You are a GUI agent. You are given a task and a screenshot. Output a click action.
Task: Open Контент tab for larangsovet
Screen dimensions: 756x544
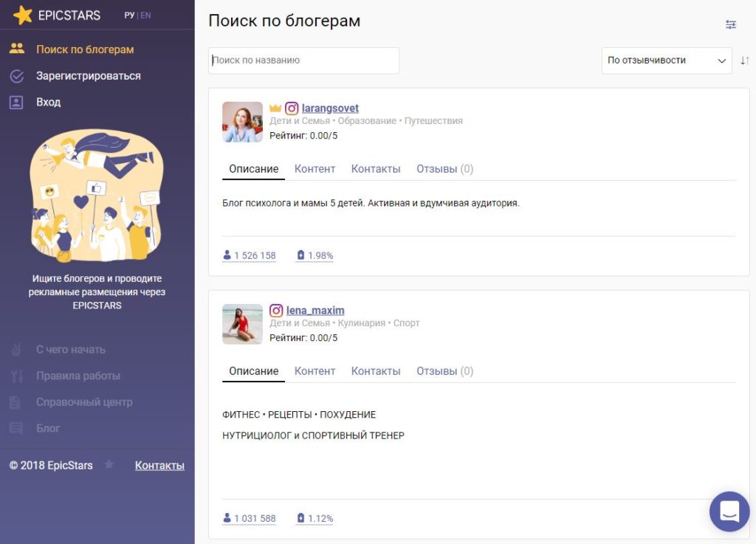(x=315, y=169)
